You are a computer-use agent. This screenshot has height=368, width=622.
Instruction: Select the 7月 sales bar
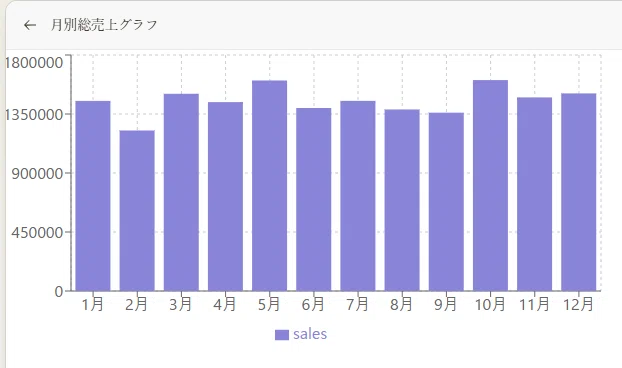point(358,196)
